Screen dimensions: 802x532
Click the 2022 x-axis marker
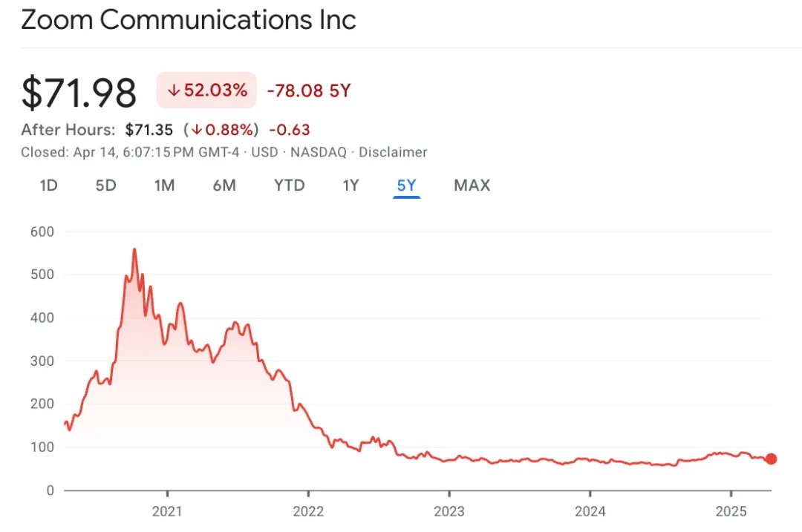click(308, 511)
